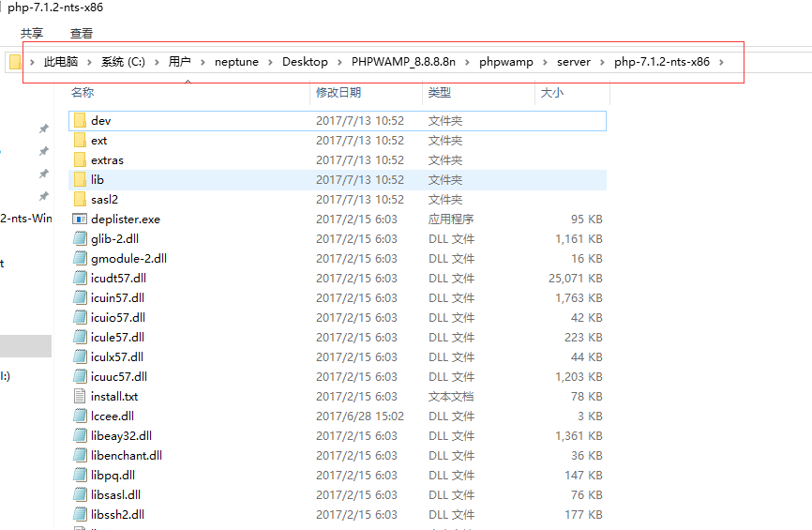Click file name libssh2.dll

[117, 514]
